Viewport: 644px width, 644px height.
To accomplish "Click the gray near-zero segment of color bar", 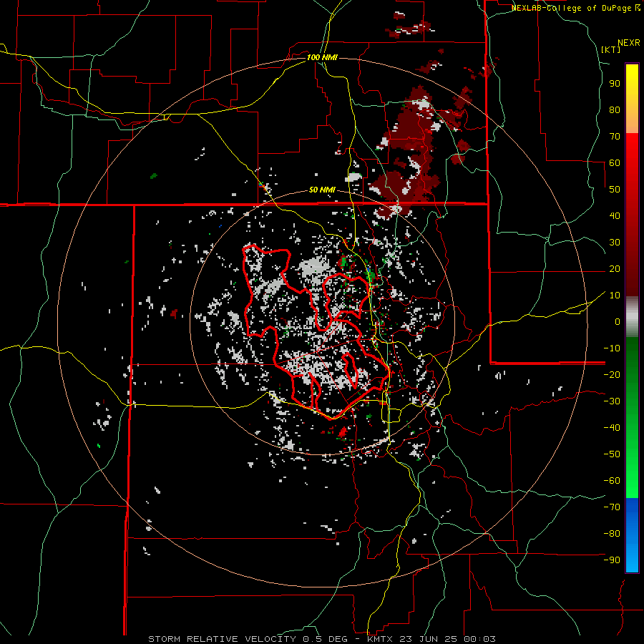I will (632, 317).
